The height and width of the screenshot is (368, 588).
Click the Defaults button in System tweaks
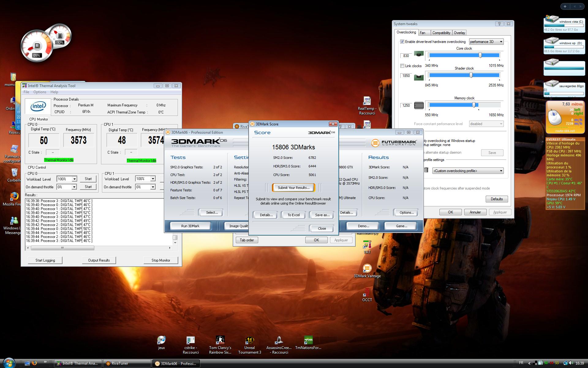pyautogui.click(x=496, y=199)
